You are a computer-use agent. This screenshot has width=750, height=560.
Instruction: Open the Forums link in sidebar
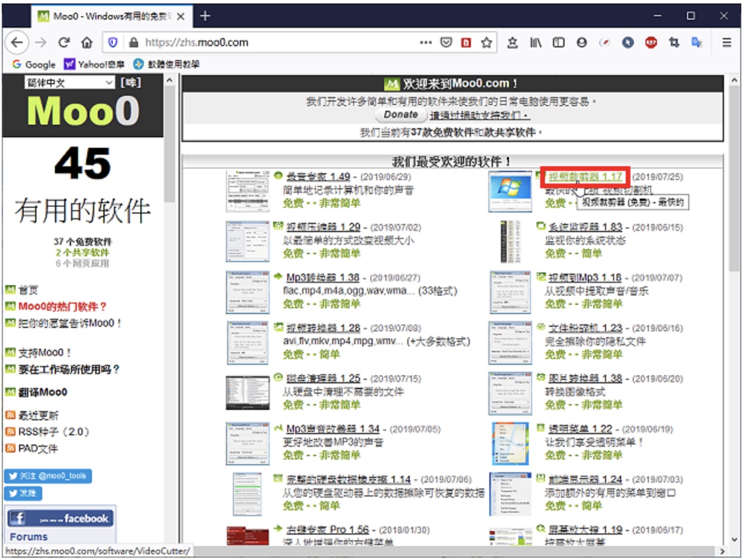point(28,537)
